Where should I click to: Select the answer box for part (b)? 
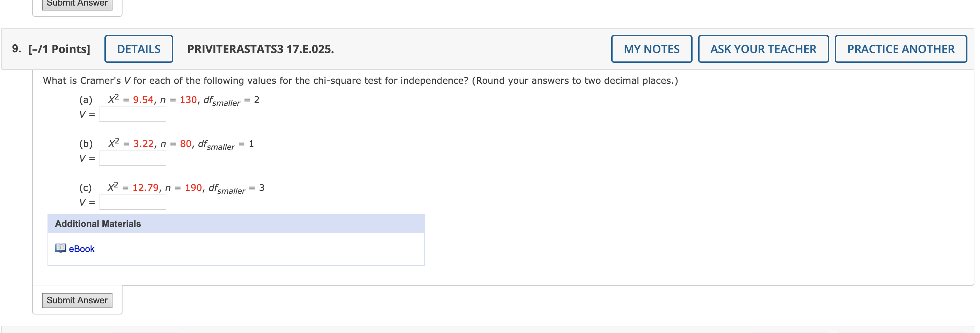tap(132, 158)
